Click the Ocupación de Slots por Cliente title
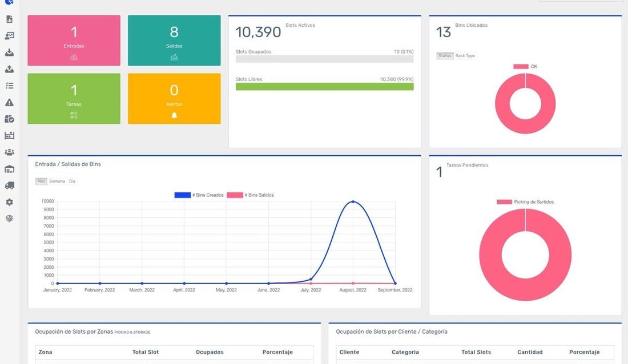The height and width of the screenshot is (364, 628). pyautogui.click(x=392, y=331)
